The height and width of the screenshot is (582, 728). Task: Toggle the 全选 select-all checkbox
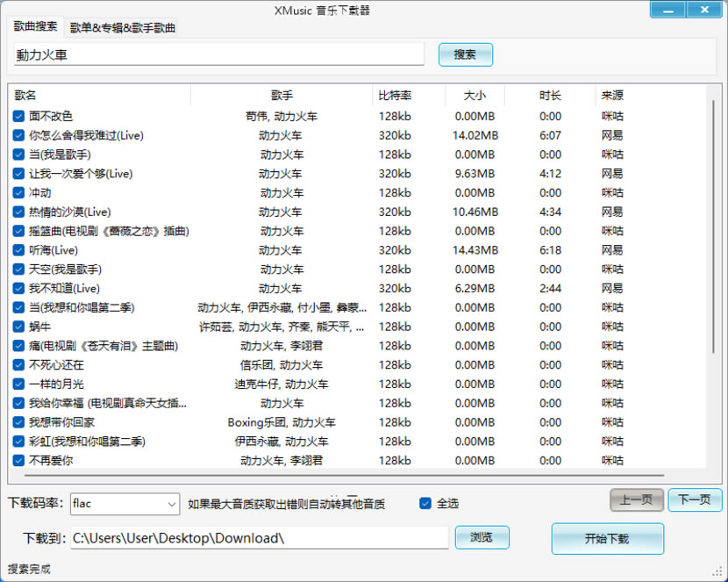coord(425,503)
